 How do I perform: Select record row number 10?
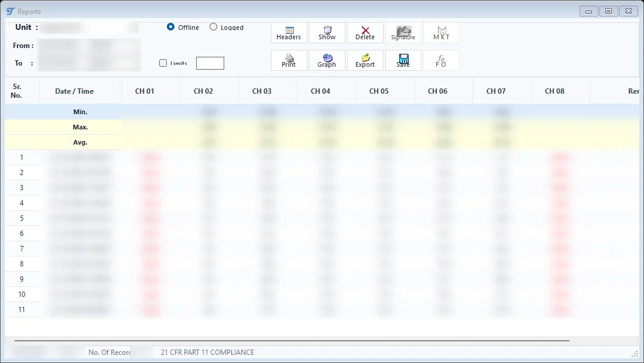pyautogui.click(x=322, y=294)
